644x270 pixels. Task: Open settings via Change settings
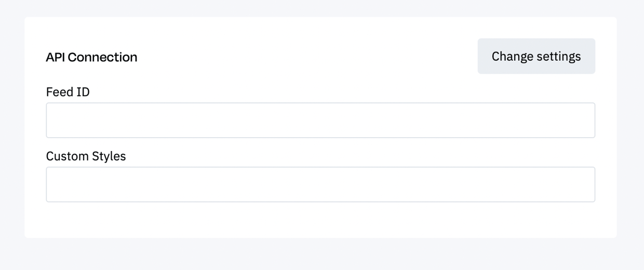click(x=536, y=56)
